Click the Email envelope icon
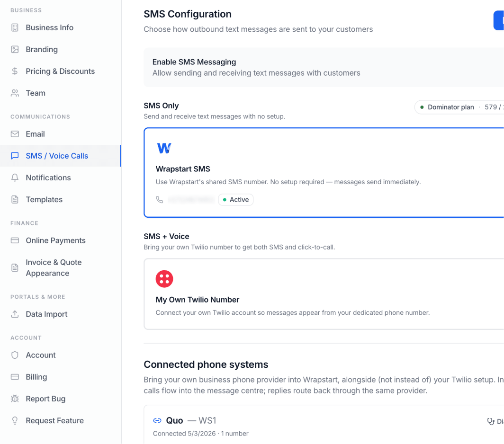504x444 pixels. (x=15, y=134)
